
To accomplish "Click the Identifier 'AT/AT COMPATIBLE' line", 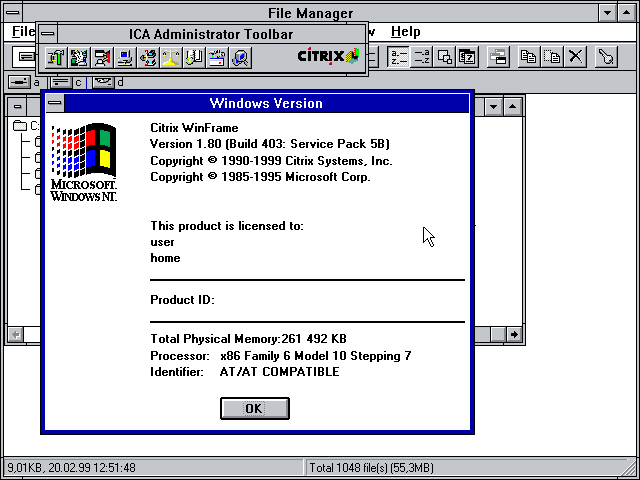I will click(x=245, y=372).
